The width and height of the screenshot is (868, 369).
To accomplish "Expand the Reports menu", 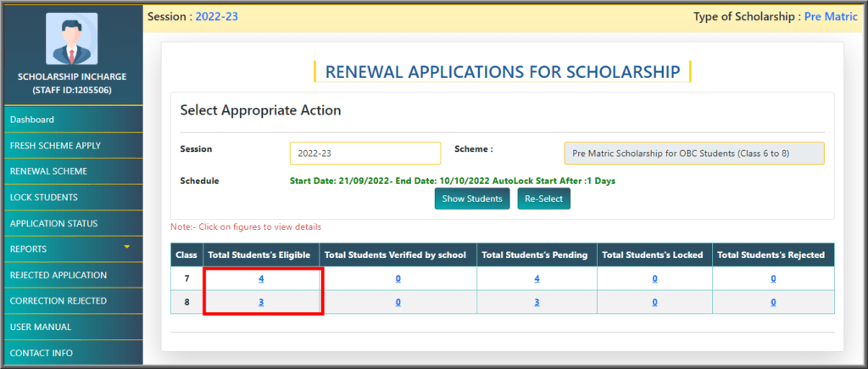I will coord(74,249).
